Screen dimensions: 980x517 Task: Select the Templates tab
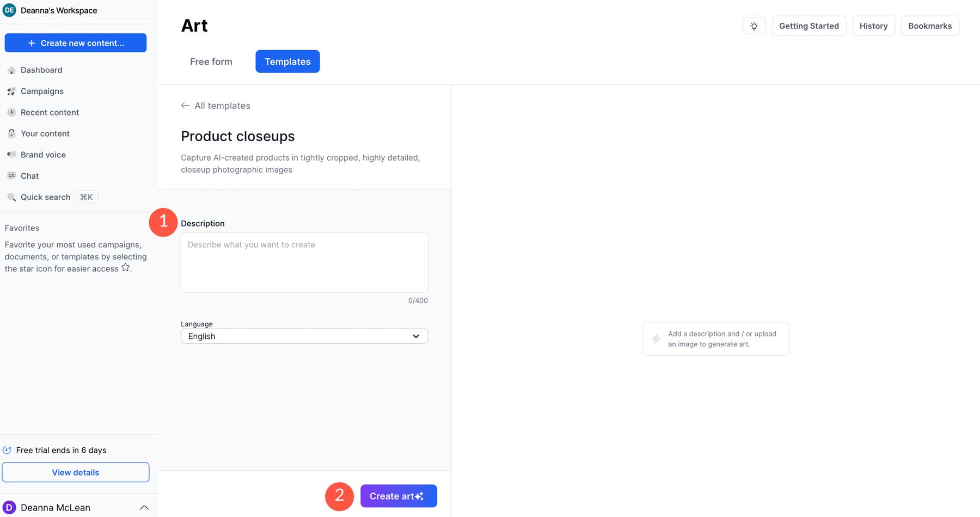(x=287, y=62)
